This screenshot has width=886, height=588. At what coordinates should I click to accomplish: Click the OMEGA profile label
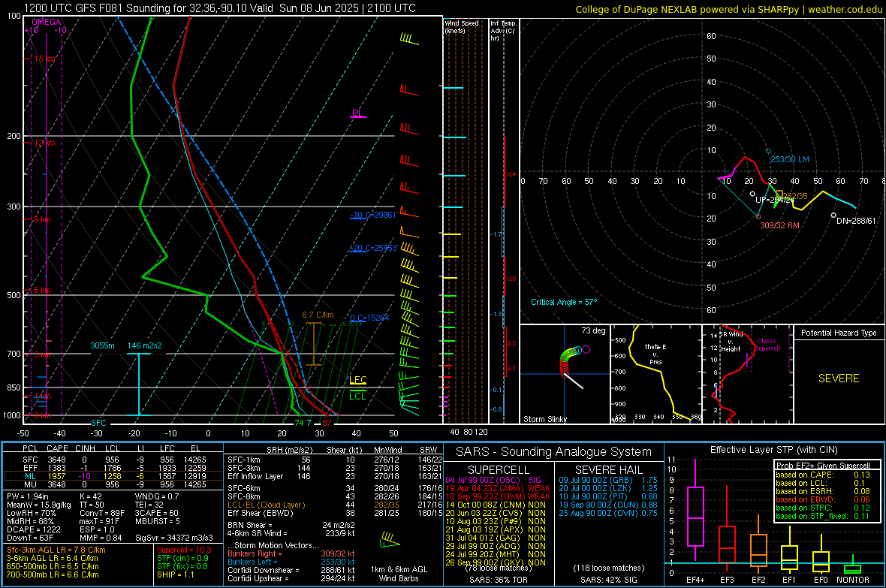[x=46, y=22]
